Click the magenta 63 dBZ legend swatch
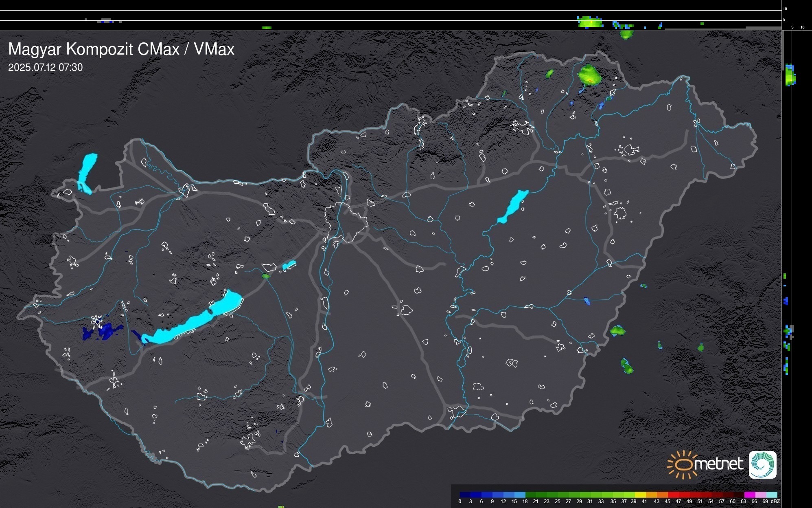Screen dimensions: 812x508 pos(749,495)
